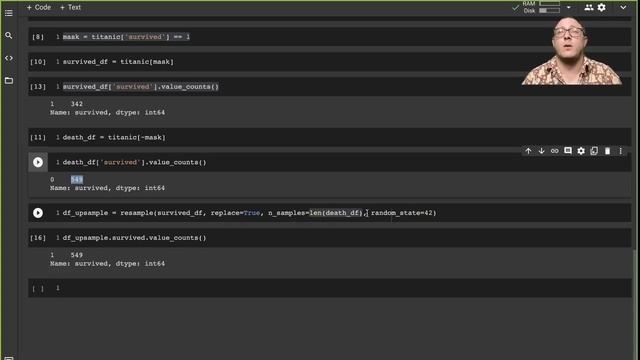Select execution count [13] cell bracket
The image size is (640, 360).
pyautogui.click(x=38, y=87)
